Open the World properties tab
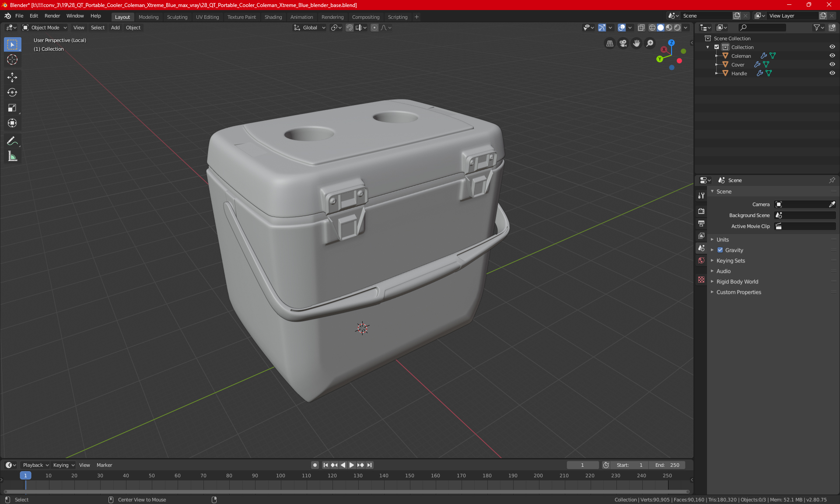 point(701,260)
